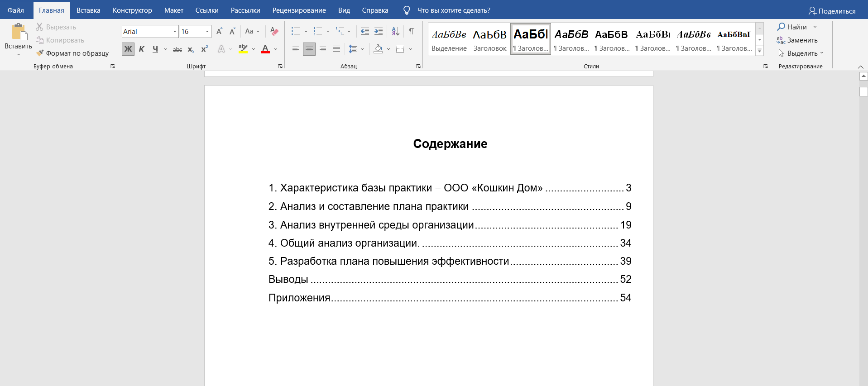
Task: Click the Paste (Вставить) clipboard icon
Action: (19, 32)
